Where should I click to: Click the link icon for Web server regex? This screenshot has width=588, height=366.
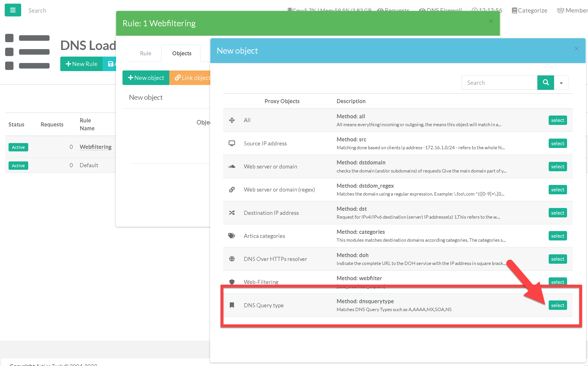point(232,190)
